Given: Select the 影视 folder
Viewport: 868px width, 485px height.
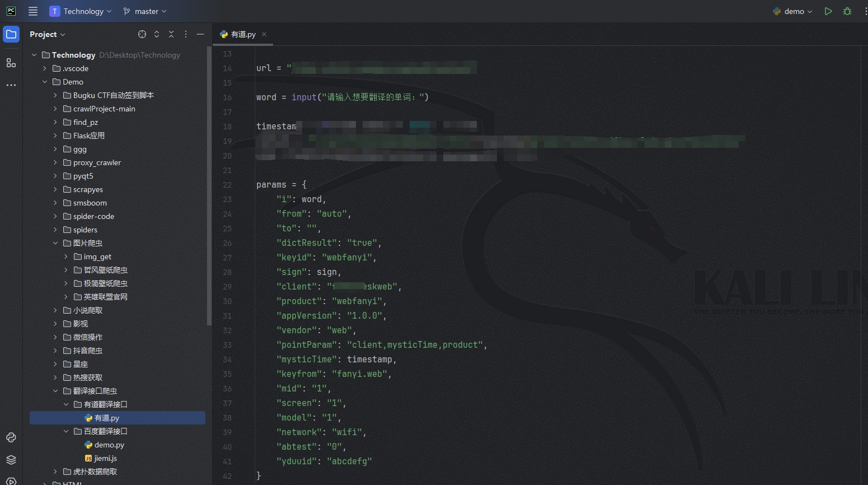Looking at the screenshot, I should (x=76, y=324).
